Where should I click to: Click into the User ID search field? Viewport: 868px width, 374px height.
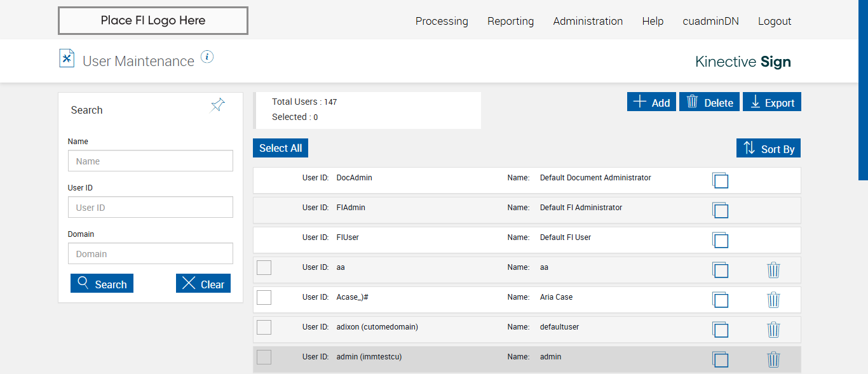coord(151,208)
